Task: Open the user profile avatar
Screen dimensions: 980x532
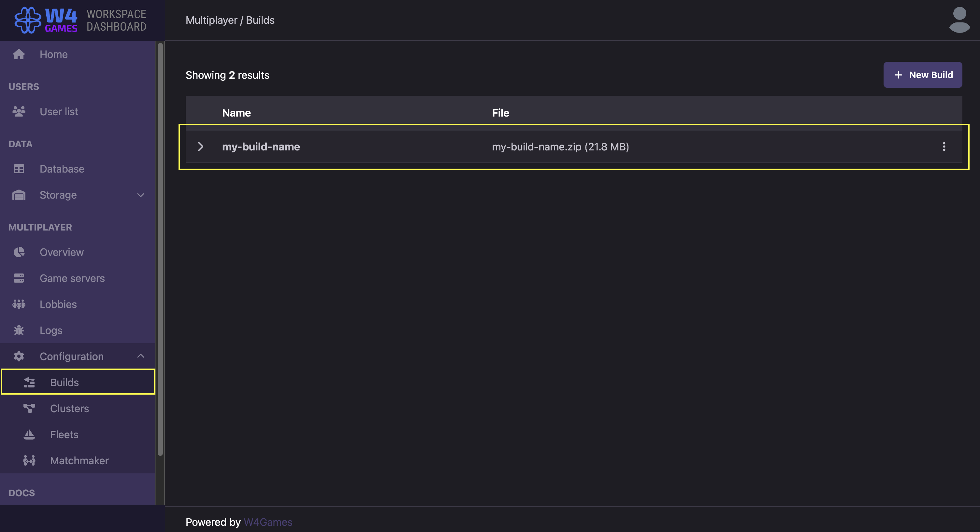Action: pyautogui.click(x=959, y=20)
